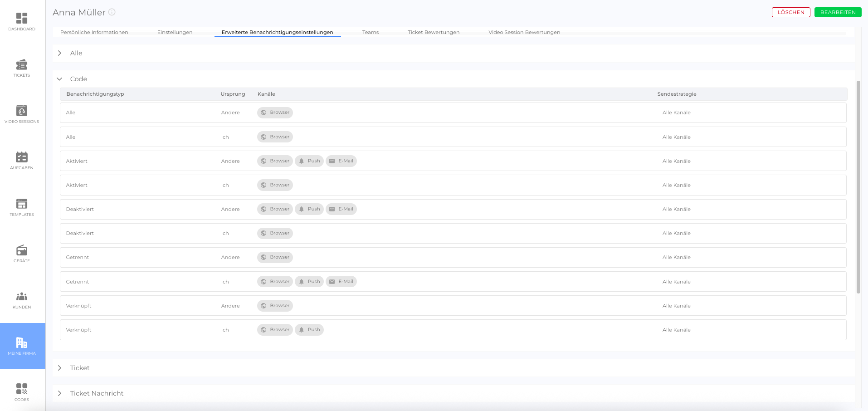This screenshot has height=411, width=868.
Task: Open Codes section in sidebar
Action: tap(22, 392)
